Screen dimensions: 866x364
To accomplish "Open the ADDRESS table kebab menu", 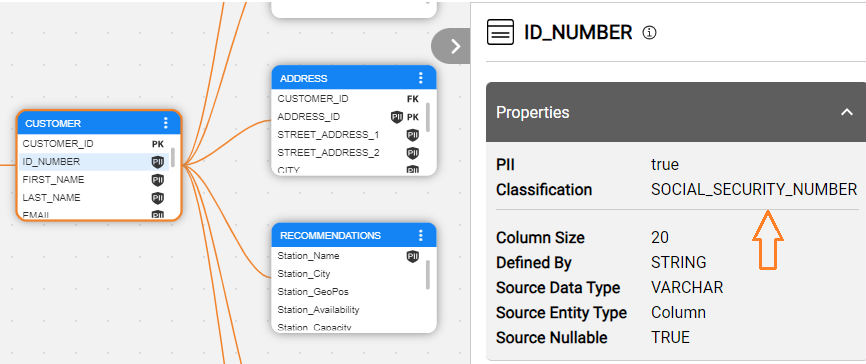I will click(x=421, y=78).
